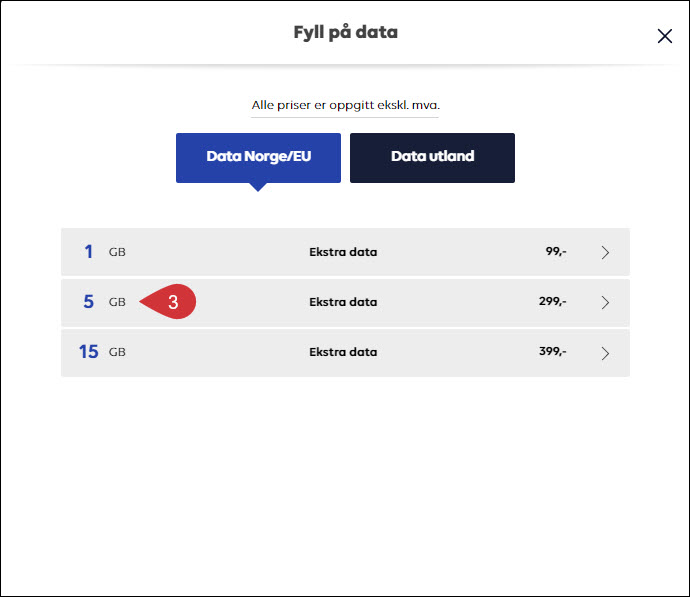Switch to Data Norge/EU tab

(258, 157)
